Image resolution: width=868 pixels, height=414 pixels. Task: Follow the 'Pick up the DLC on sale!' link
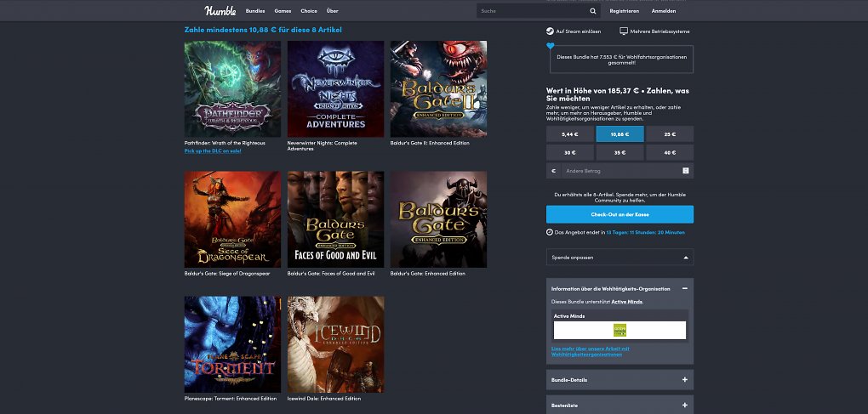[213, 151]
